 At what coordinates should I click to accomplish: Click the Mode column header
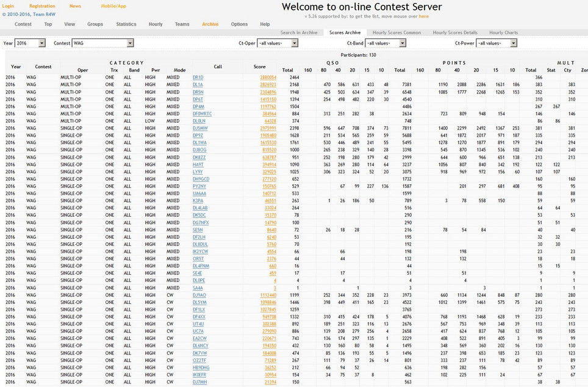tap(179, 70)
